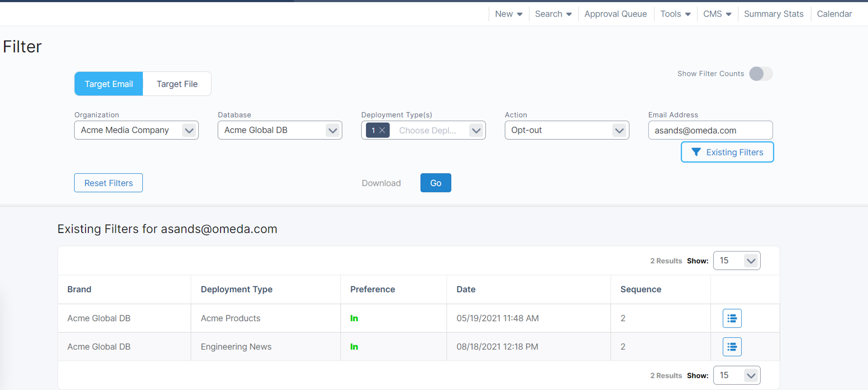868x390 pixels.
Task: Expand the Organization dropdown
Action: point(189,130)
